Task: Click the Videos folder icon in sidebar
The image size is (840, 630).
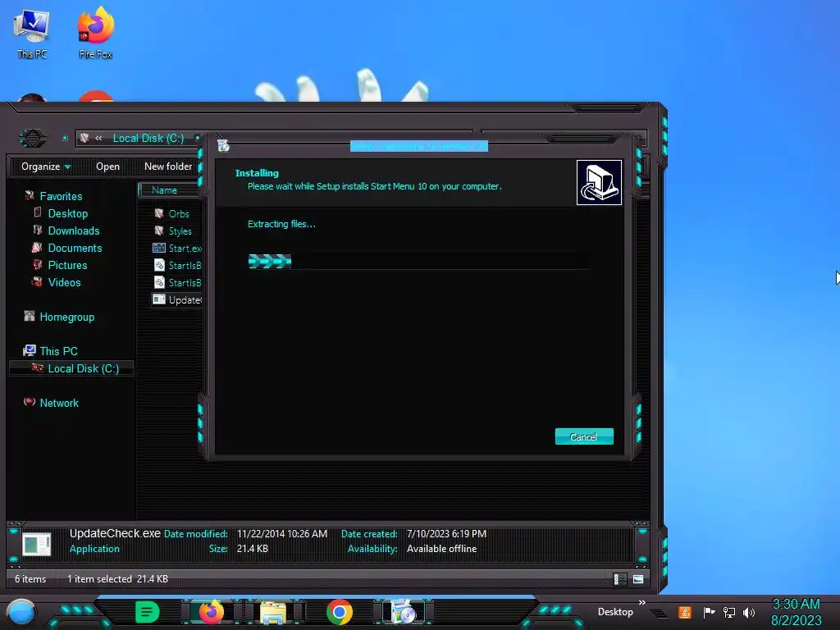Action: 37,282
